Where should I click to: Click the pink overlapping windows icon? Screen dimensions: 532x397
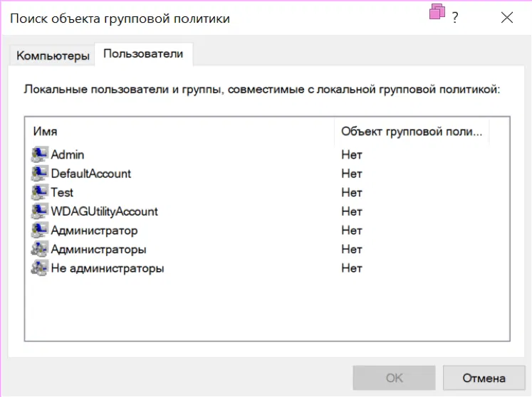point(437,12)
